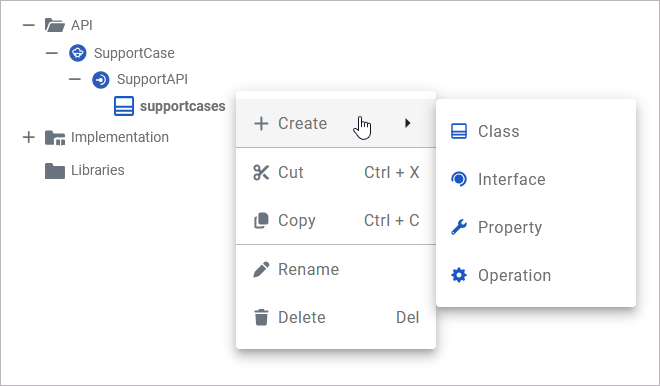Screen dimensions: 660x386
Task: Choose Copy from the context menu
Action: click(336, 220)
